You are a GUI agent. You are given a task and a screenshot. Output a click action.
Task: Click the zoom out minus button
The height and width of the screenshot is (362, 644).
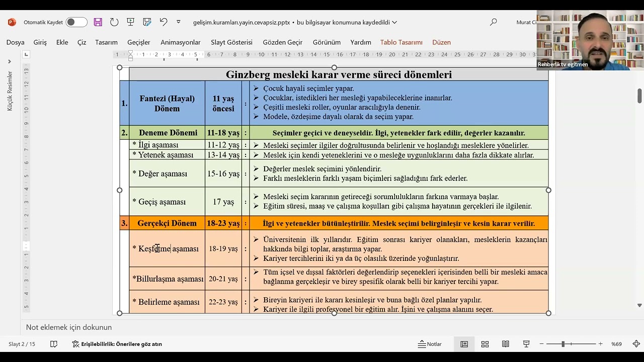(x=541, y=344)
